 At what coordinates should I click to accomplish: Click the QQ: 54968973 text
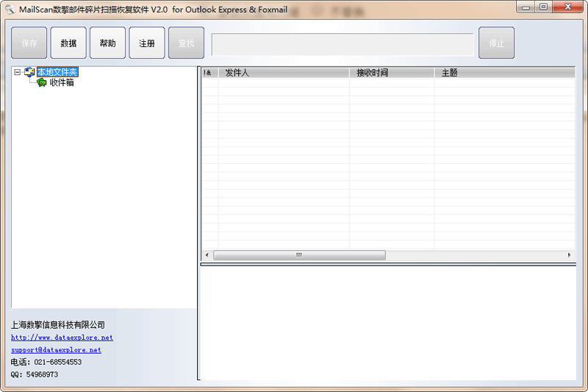click(34, 374)
